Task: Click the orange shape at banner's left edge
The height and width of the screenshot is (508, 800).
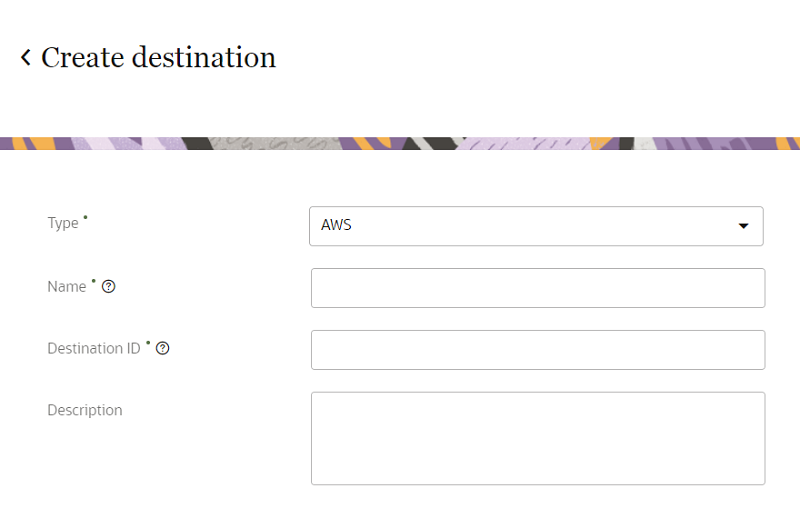Action: [x=22, y=143]
